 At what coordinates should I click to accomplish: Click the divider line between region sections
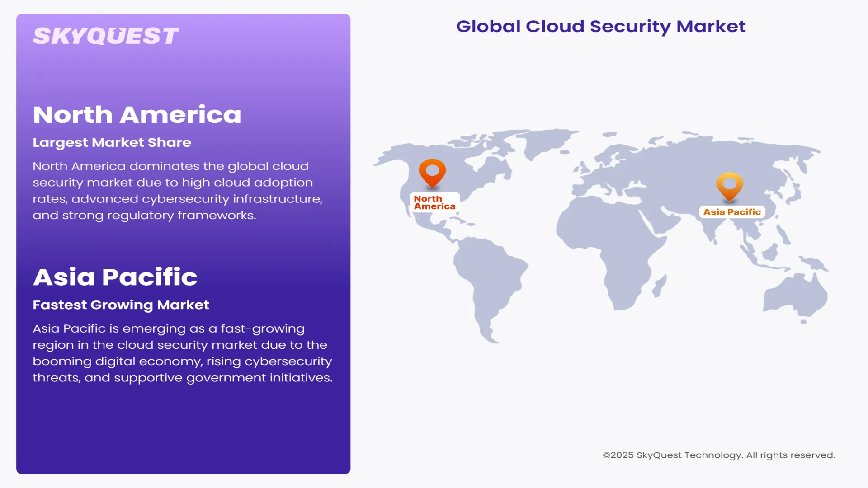coord(183,244)
